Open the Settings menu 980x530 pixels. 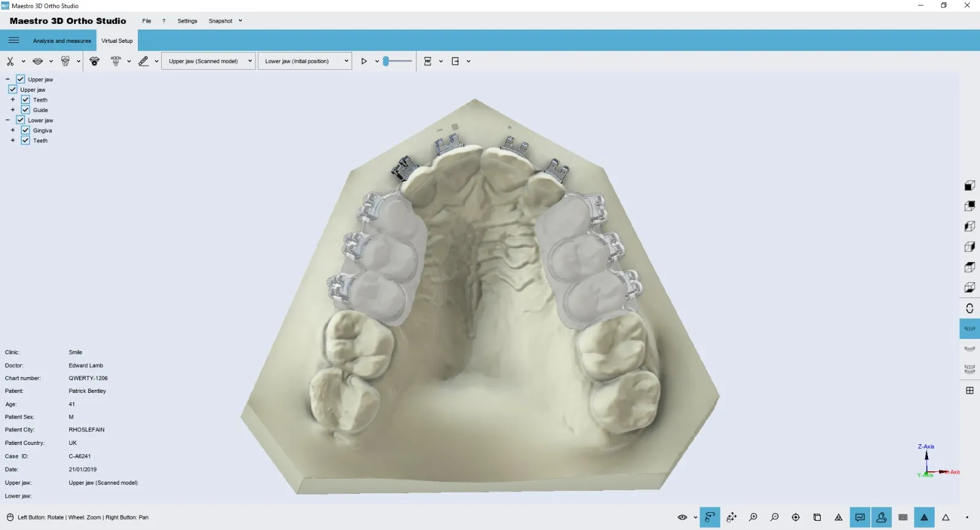[187, 21]
